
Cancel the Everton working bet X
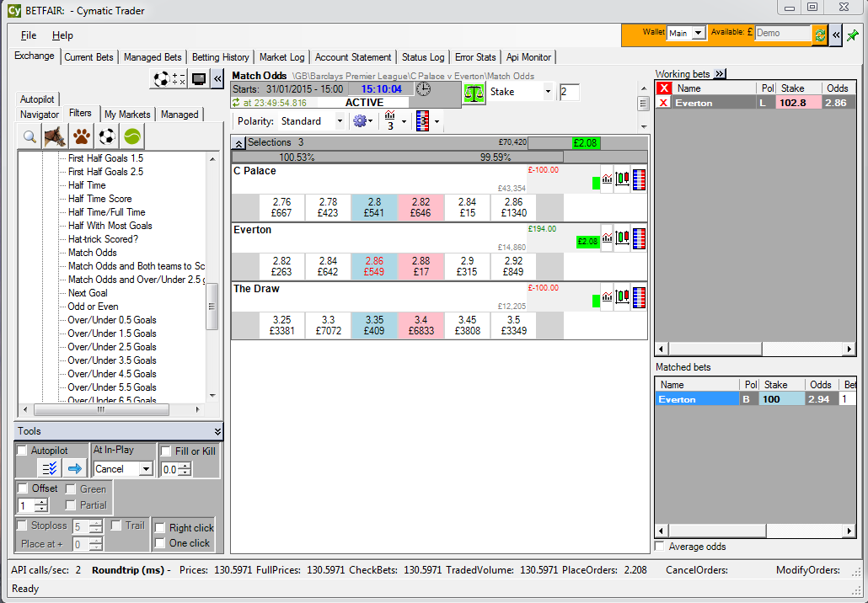[x=663, y=103]
